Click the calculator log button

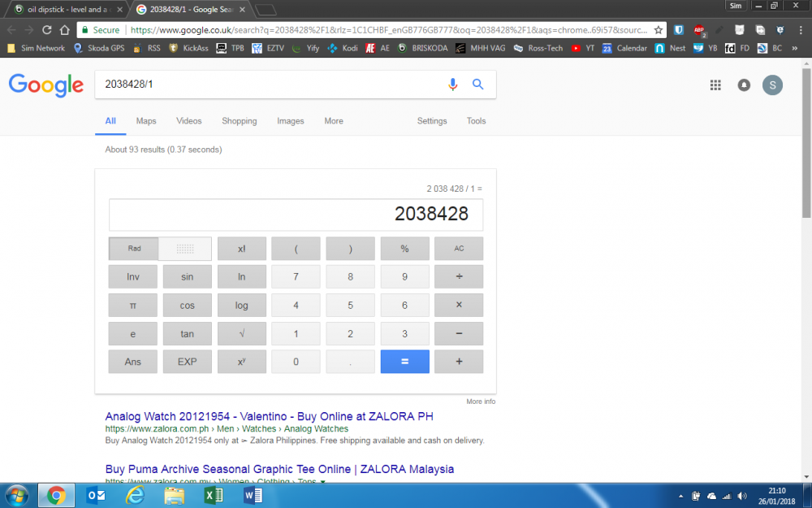point(241,305)
